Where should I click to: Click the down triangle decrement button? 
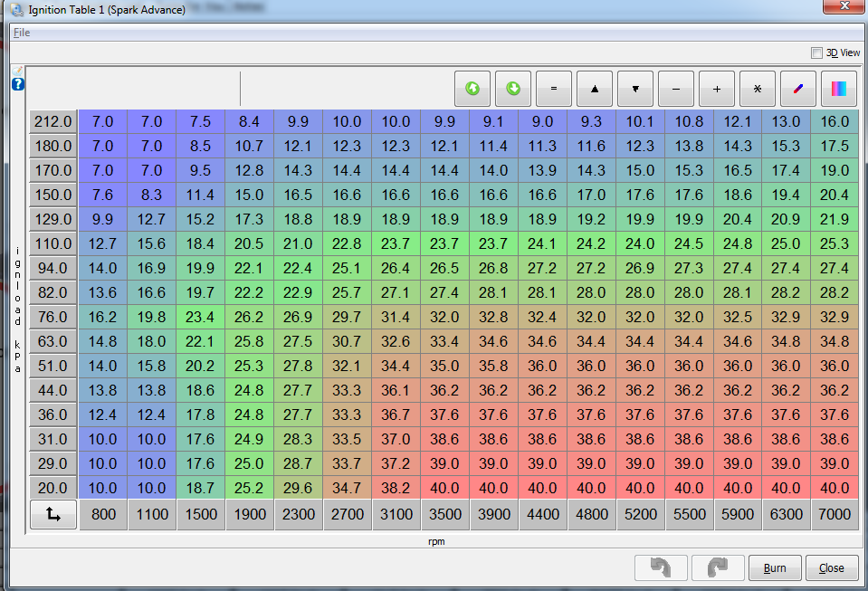635,90
